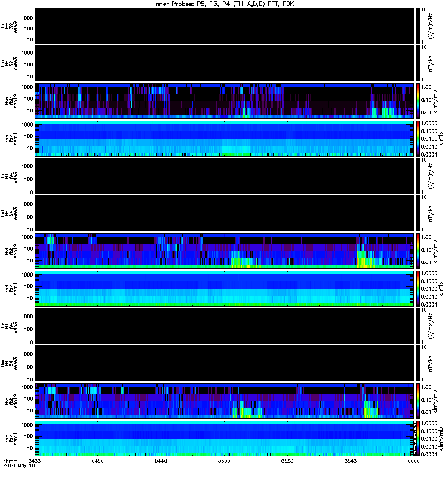Select the thd fff 64 edc34 spectrogram panel

225,176
